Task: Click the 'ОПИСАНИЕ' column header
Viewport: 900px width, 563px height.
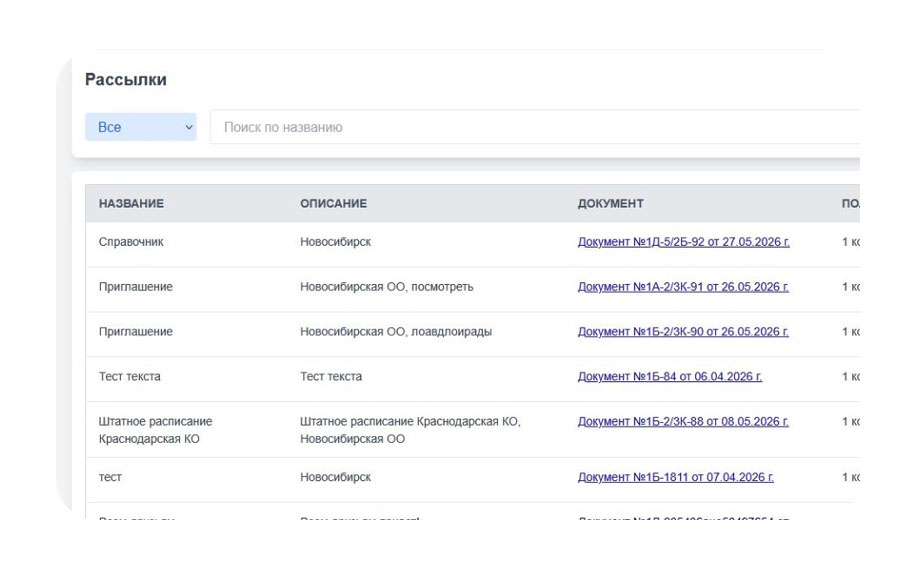Action: [333, 203]
